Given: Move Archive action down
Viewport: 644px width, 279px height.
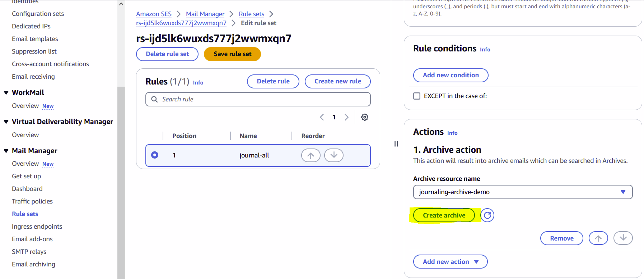Looking at the screenshot, I should [623, 238].
